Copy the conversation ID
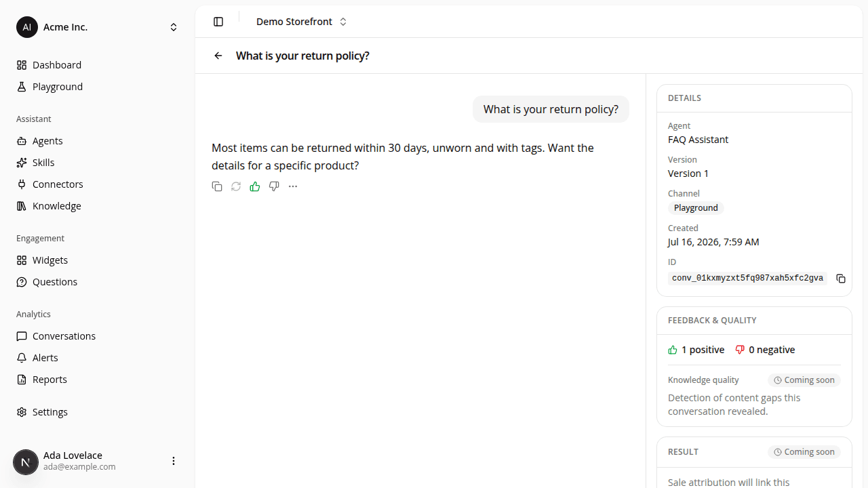This screenshot has height=488, width=868. [841, 279]
